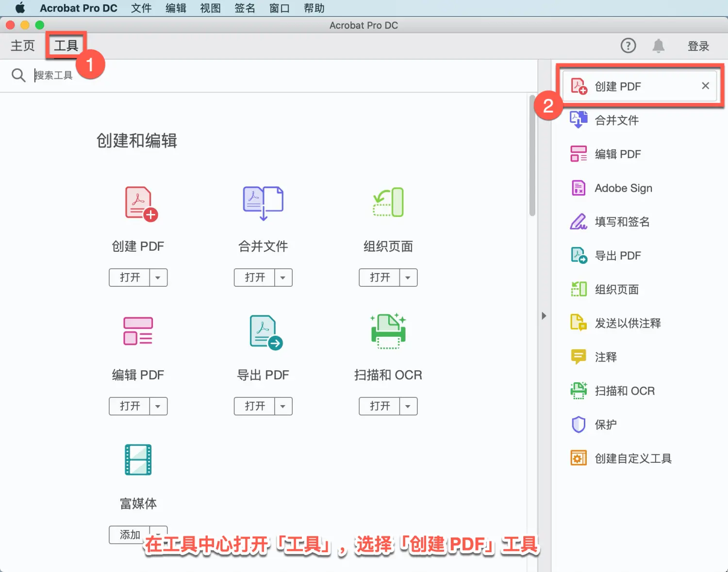The image size is (728, 572).
Task: Expand dropdown arrow next to 编辑 PDF 打开
Action: point(158,406)
